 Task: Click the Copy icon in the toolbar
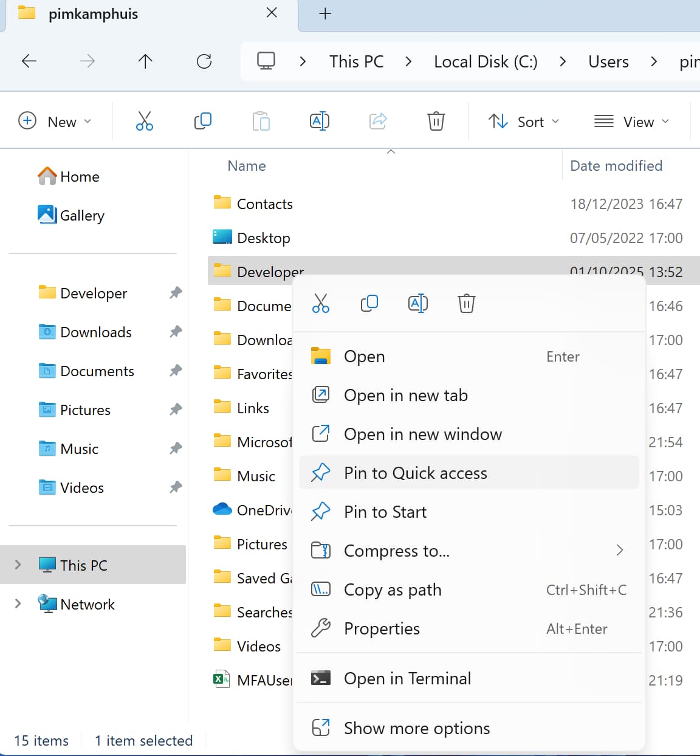(x=202, y=122)
